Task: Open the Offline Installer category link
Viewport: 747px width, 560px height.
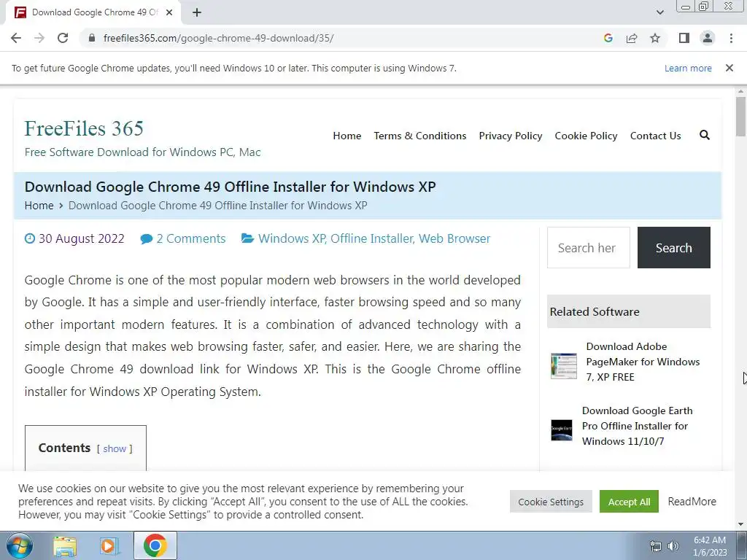Action: pyautogui.click(x=371, y=238)
